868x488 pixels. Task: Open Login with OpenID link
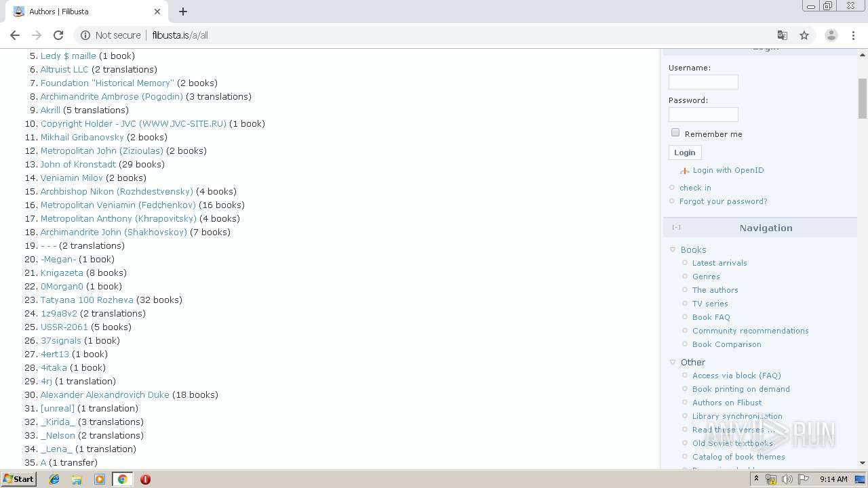pyautogui.click(x=728, y=170)
